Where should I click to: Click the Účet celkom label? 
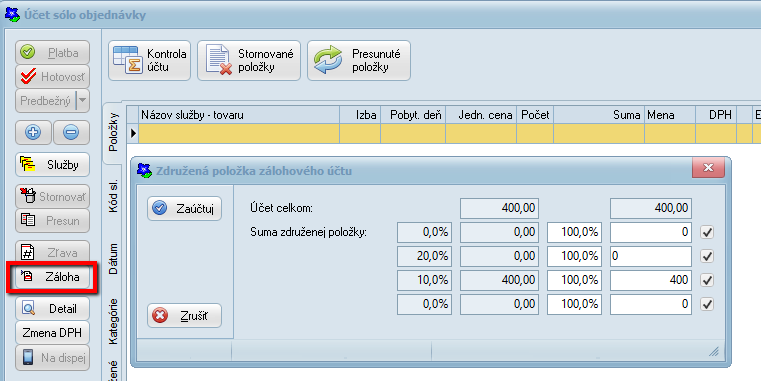point(281,209)
